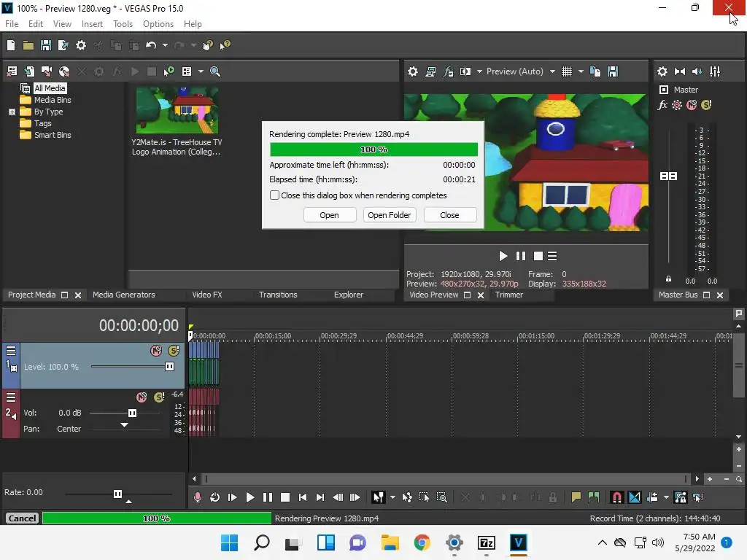Lock the master fader channels
Image resolution: width=747 pixels, height=560 pixels.
[x=668, y=279]
